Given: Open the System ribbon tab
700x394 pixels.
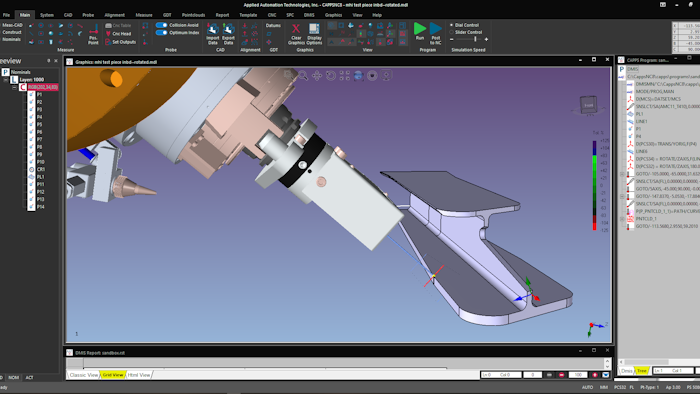Looking at the screenshot, I should point(46,15).
